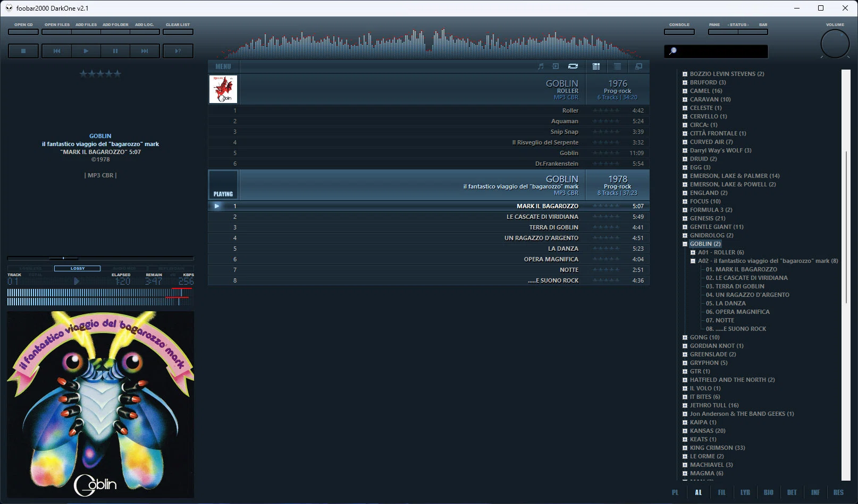Skip to the next track
The image size is (858, 504).
coord(145,51)
